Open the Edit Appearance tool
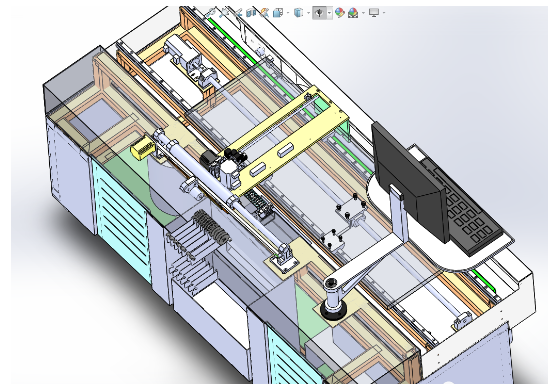Viewport: 548px width, 384px height. [339, 13]
